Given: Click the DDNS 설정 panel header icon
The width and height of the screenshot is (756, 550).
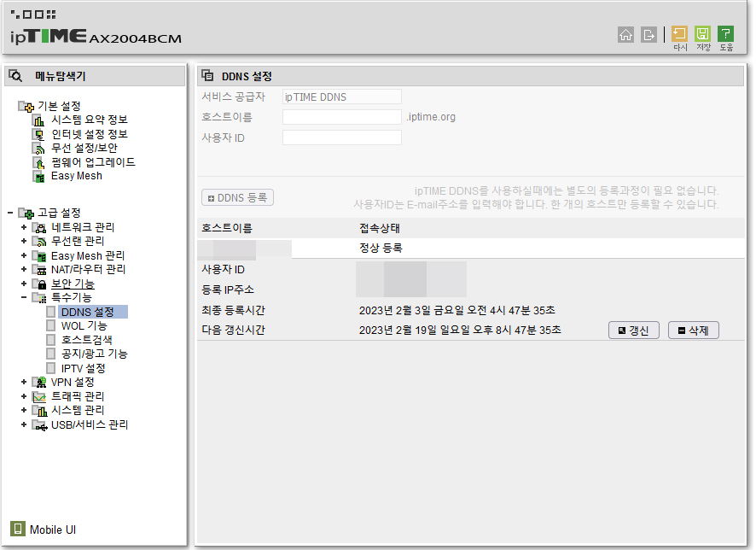Looking at the screenshot, I should (x=208, y=75).
